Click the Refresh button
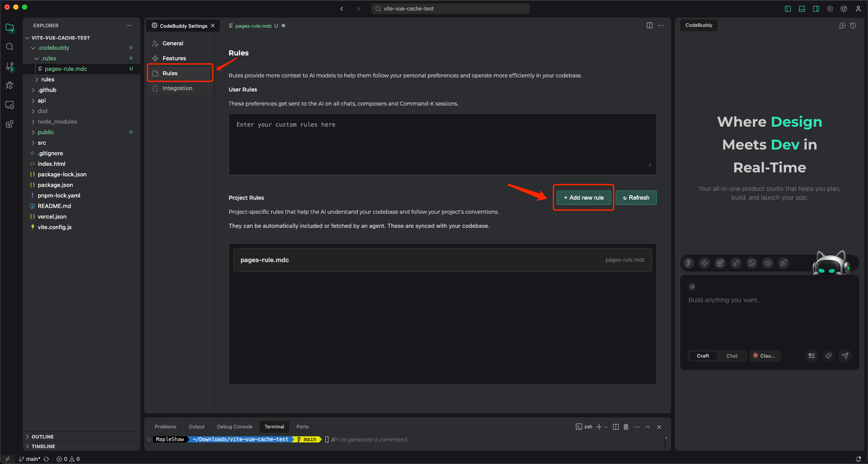Image resolution: width=868 pixels, height=464 pixels. click(x=636, y=198)
